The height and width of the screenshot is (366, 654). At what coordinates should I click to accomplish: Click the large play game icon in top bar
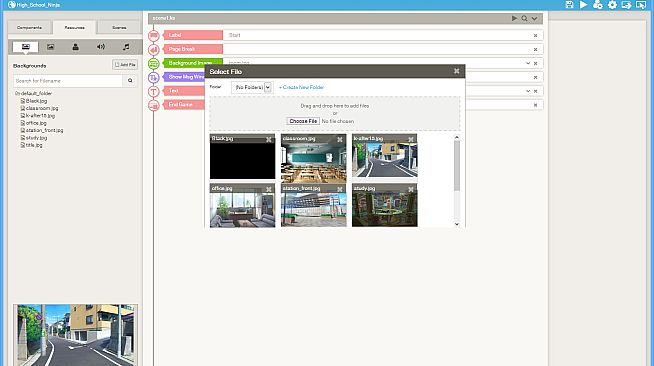(x=584, y=5)
